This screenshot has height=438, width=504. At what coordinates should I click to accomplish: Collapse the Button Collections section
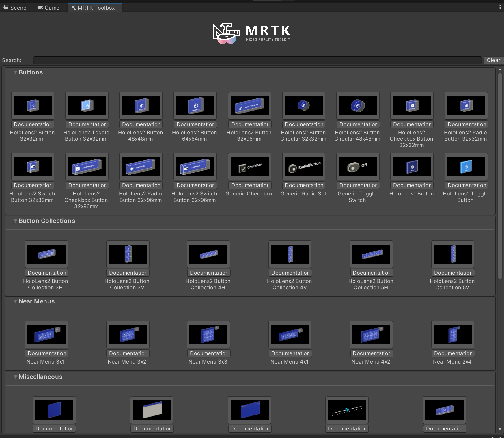[15, 221]
